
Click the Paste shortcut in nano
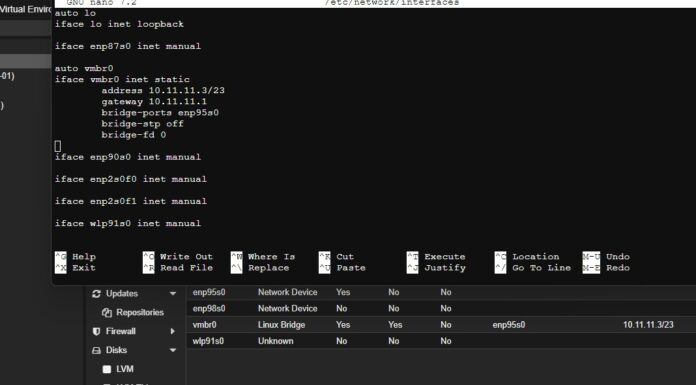coord(342,268)
